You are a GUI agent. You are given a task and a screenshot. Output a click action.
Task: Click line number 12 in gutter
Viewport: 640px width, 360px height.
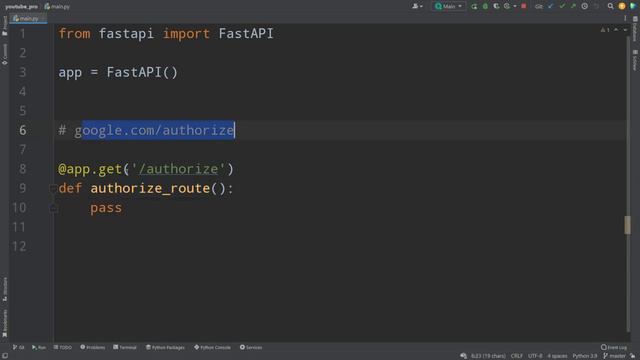(19, 246)
